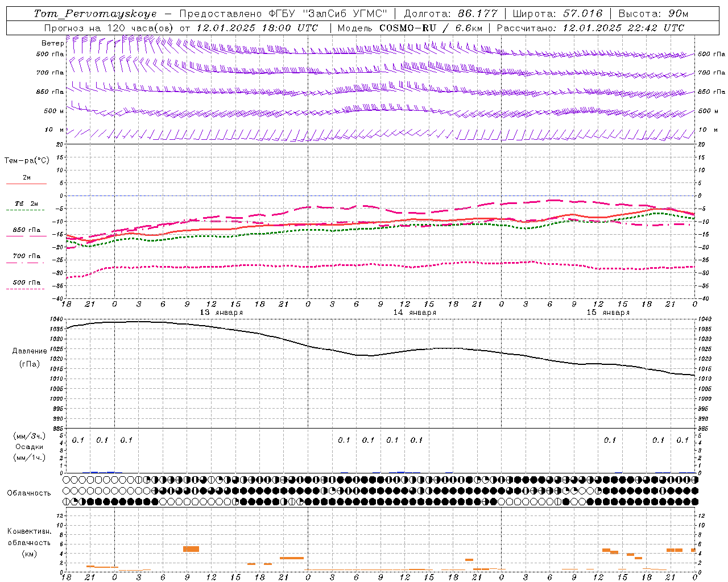Viewport: 728px width, 582px height.
Task: Click the elevation text Высота: 90м
Action: click(653, 14)
